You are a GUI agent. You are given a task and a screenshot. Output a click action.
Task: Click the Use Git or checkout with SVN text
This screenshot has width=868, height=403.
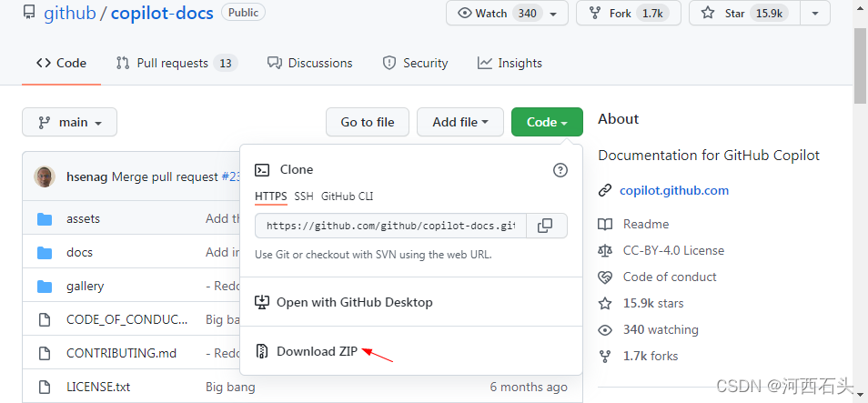(x=373, y=256)
